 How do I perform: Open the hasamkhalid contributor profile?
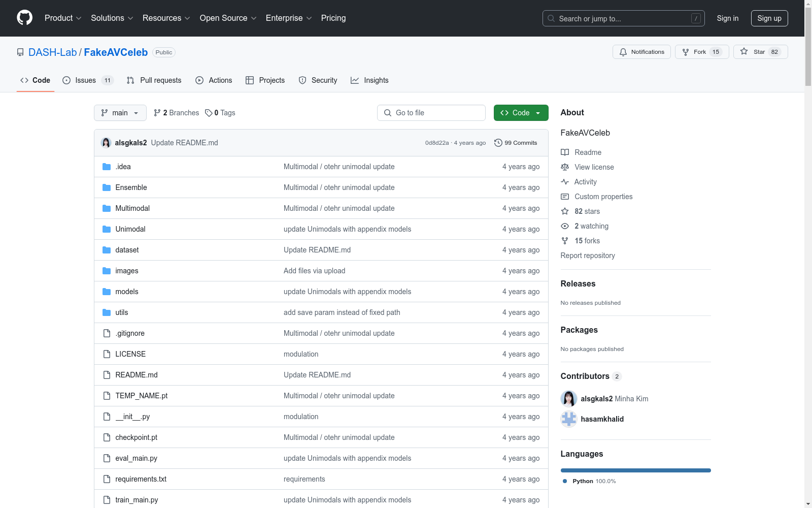pyautogui.click(x=602, y=419)
